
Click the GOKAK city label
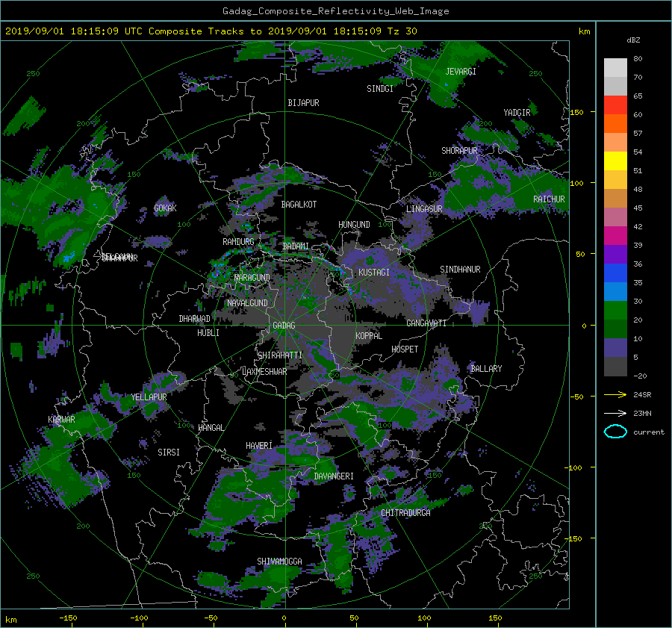click(x=166, y=208)
